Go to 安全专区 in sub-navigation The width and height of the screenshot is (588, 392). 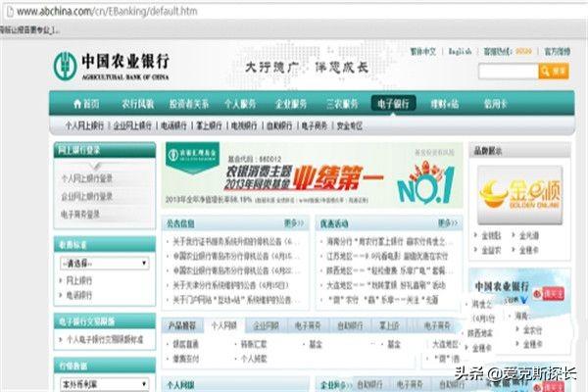350,125
